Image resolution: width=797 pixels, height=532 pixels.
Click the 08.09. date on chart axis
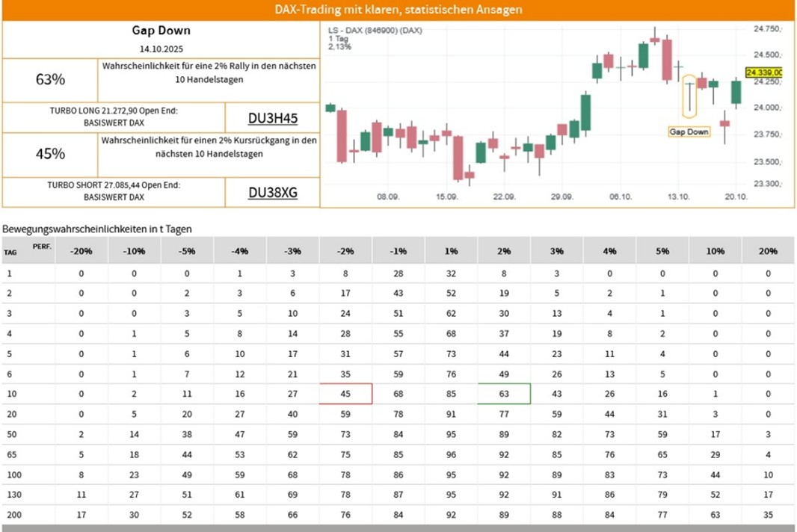tap(387, 196)
